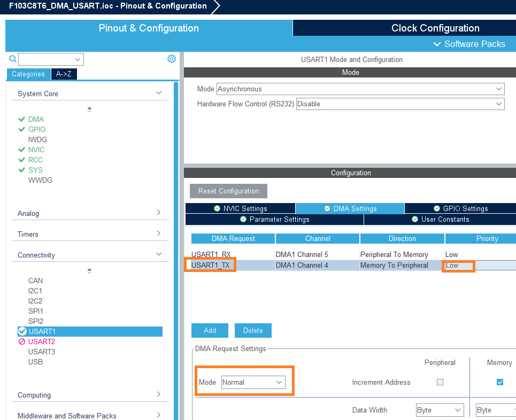Select USB in Connectivity list
516x420 pixels.
(x=35, y=362)
